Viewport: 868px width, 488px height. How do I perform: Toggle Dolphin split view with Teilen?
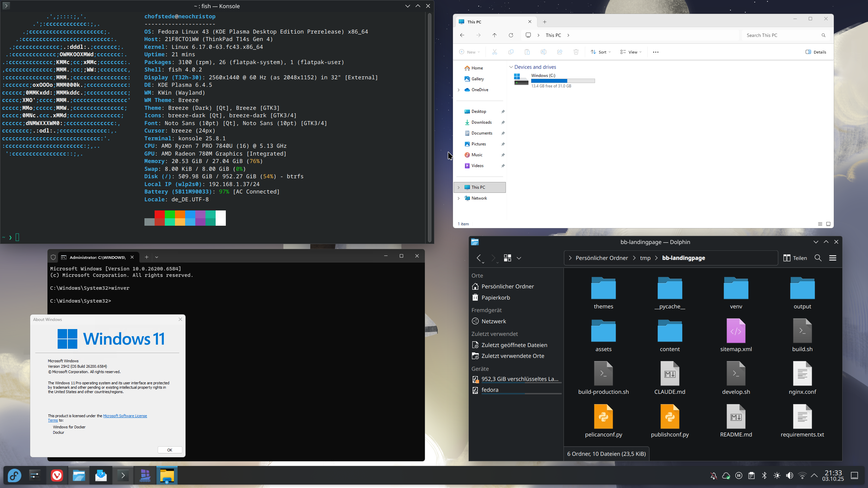coord(795,258)
